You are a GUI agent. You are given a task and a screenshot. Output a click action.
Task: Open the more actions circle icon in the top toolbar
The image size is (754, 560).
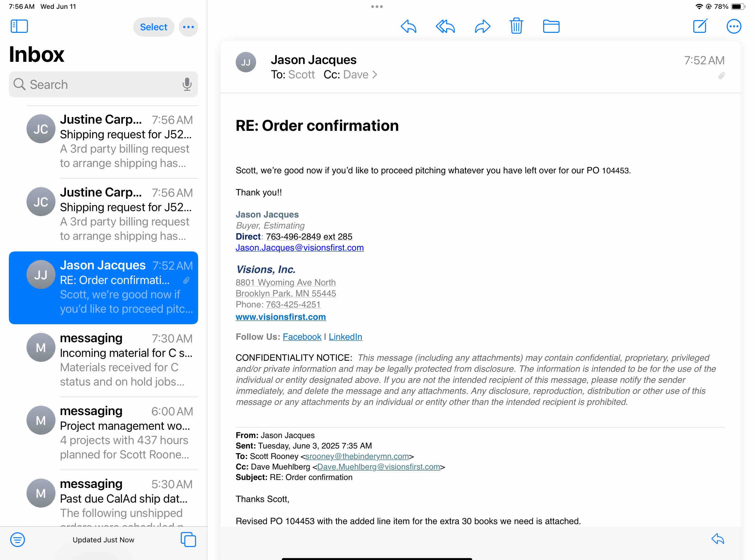click(734, 26)
